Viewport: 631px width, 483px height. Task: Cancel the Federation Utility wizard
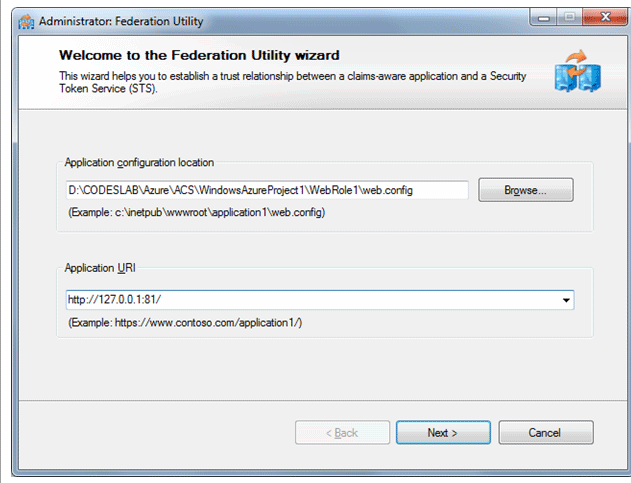(x=546, y=433)
